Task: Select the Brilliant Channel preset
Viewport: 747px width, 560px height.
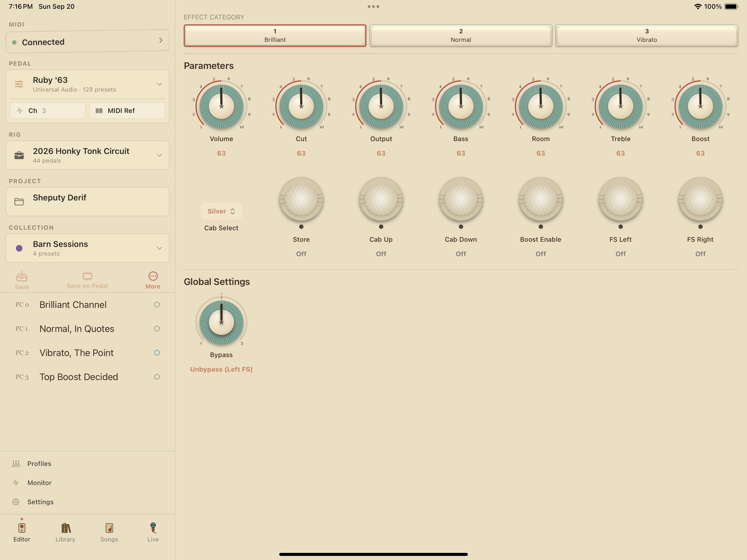Action: tap(87, 305)
